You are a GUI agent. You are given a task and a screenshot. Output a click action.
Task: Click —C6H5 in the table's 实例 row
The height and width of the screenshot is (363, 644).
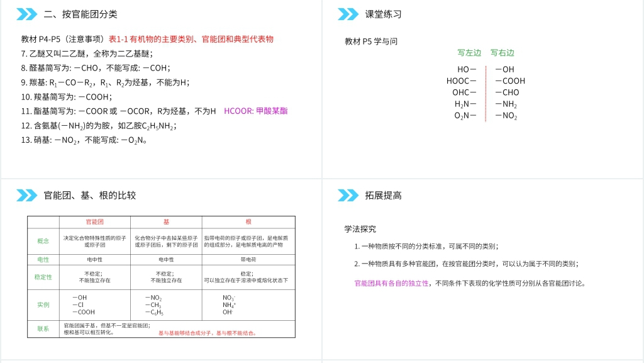(155, 313)
